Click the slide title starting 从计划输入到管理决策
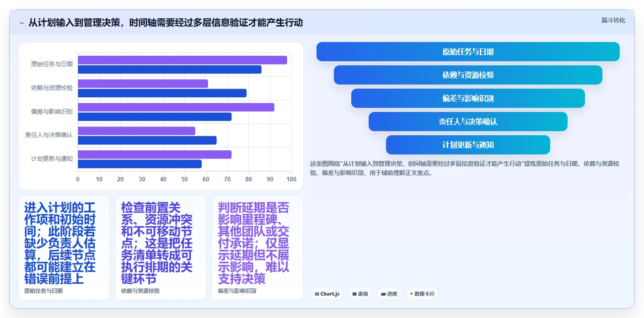The height and width of the screenshot is (318, 644). (x=166, y=22)
